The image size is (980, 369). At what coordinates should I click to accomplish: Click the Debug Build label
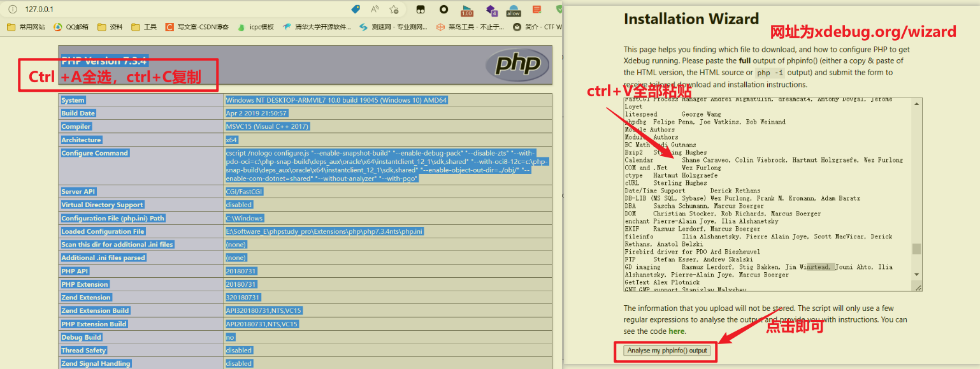(81, 338)
